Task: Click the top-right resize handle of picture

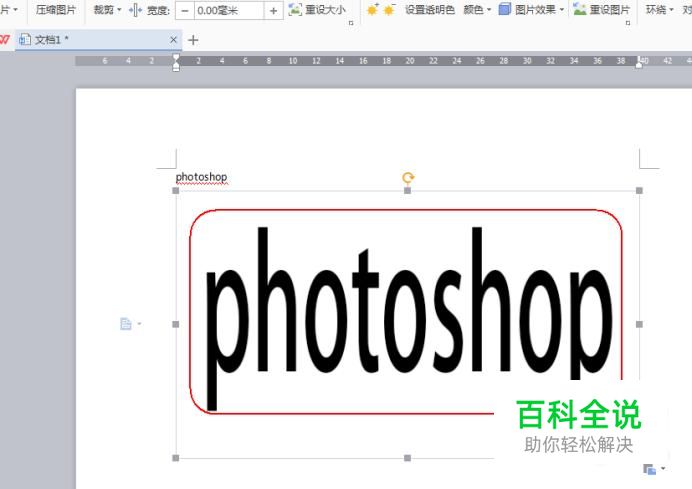Action: click(x=639, y=191)
